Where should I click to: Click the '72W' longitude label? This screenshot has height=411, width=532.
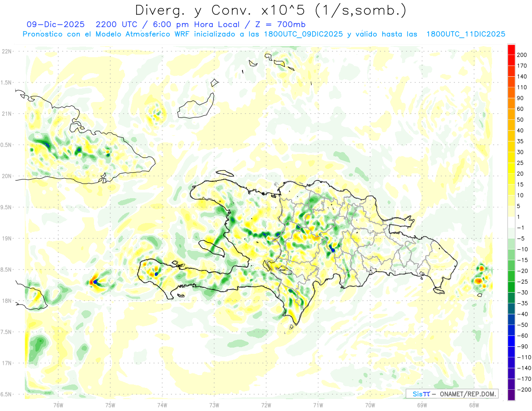[266, 404]
